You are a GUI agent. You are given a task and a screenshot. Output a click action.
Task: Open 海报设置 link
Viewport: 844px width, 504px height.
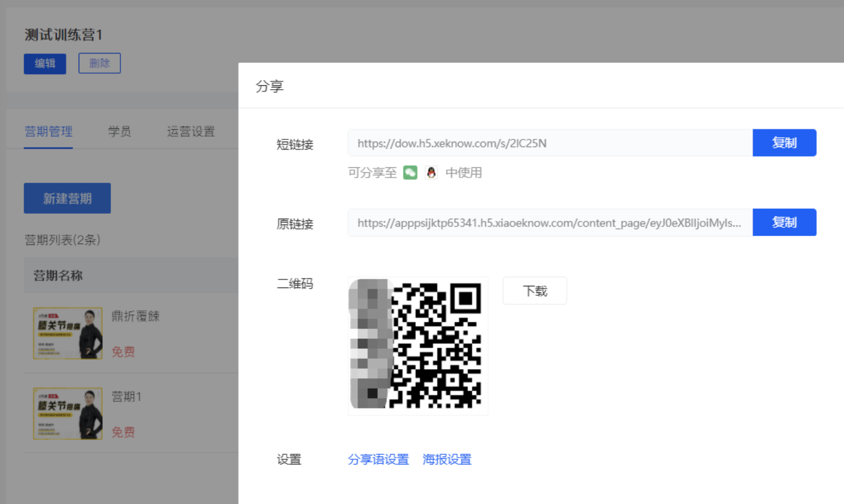447,459
